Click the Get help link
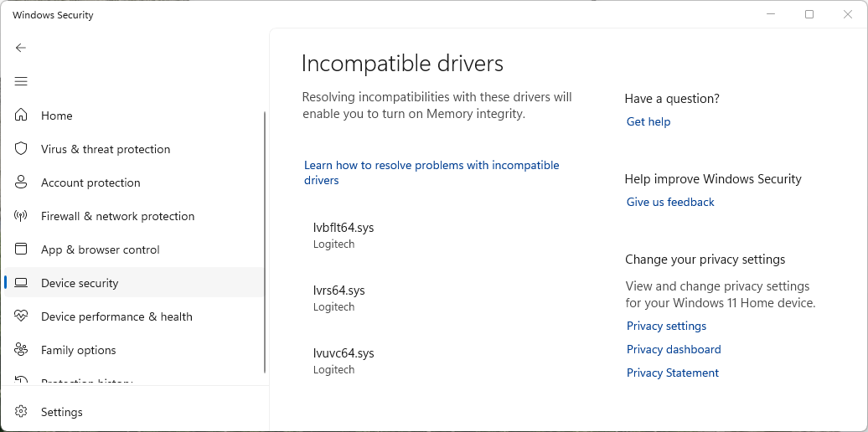Viewport: 868px width, 432px height. (x=648, y=121)
